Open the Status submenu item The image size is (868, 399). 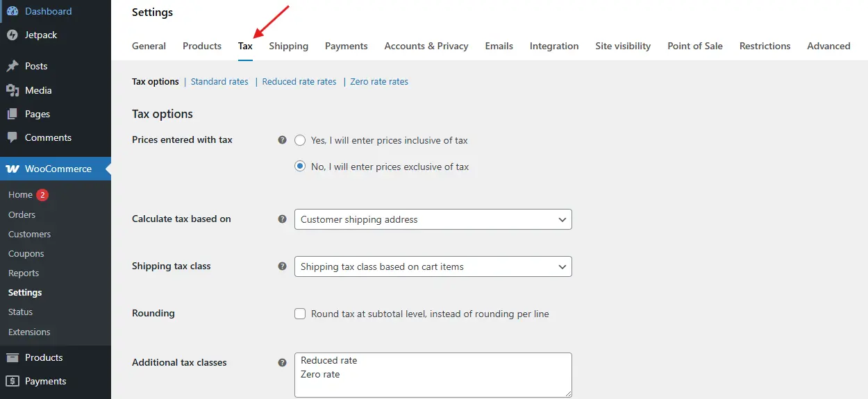[x=20, y=312]
